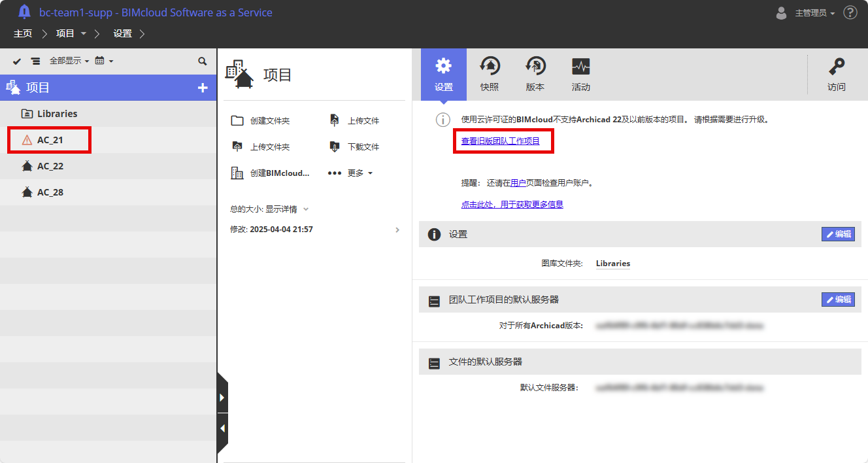868x463 pixels.
Task: Open 查看旧版团队工作项目 link
Action: [x=501, y=141]
